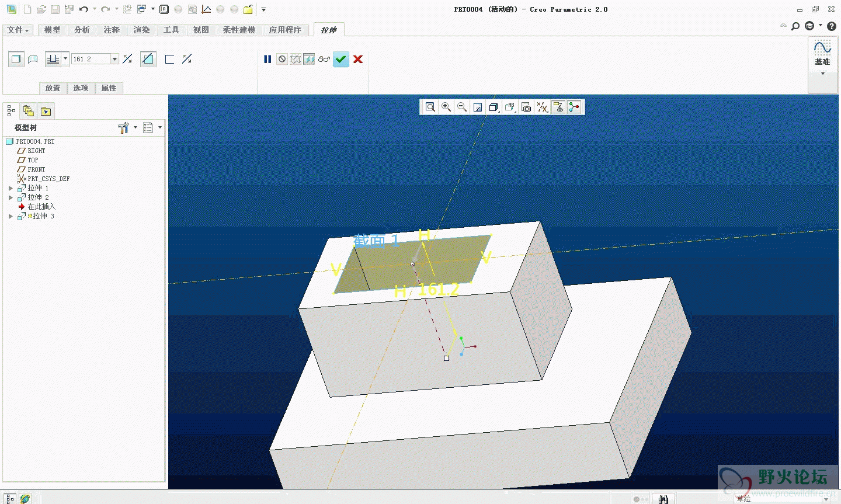Flip the extrude depth direction
Image resolution: width=841 pixels, height=504 pixels.
(127, 59)
